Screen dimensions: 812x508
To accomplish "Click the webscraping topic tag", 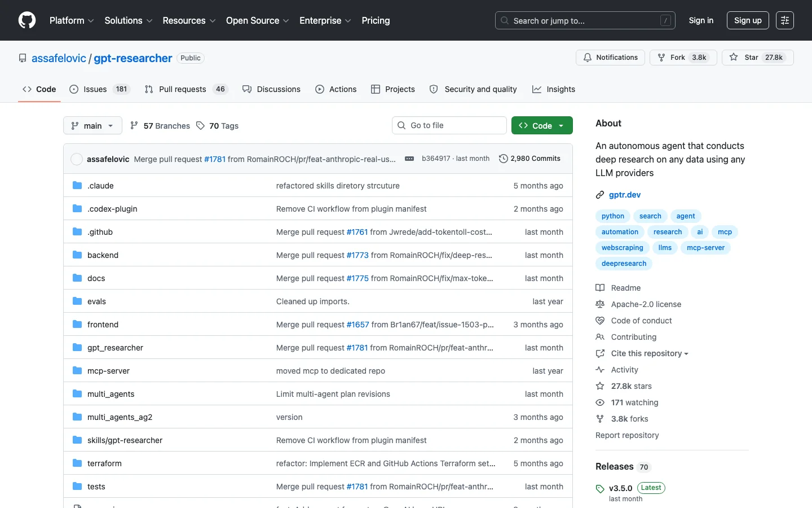I will point(622,248).
